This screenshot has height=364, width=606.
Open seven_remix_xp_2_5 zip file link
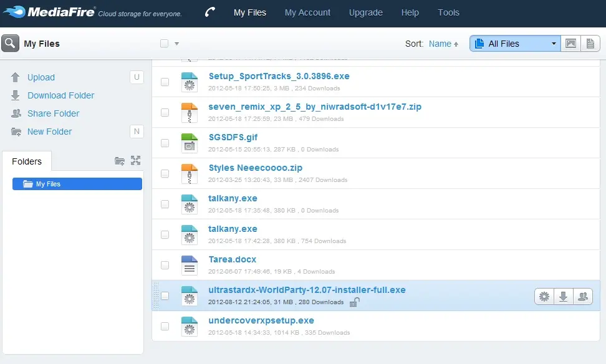(x=315, y=107)
